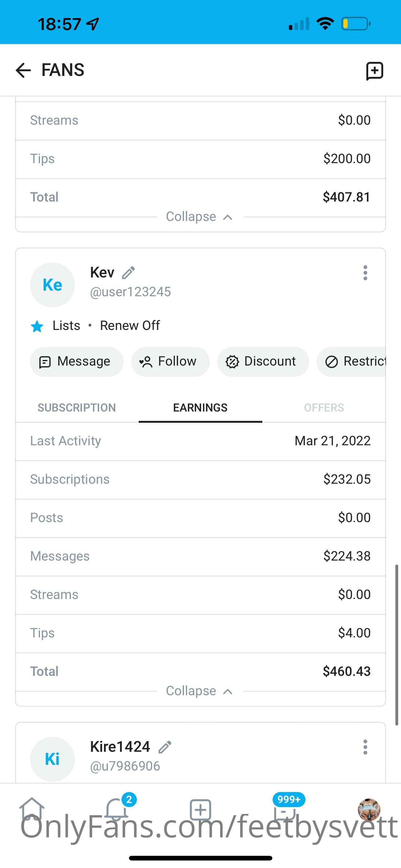Open Kev's three-dot options menu
Viewport: 401px width, 868px height.
click(x=365, y=272)
